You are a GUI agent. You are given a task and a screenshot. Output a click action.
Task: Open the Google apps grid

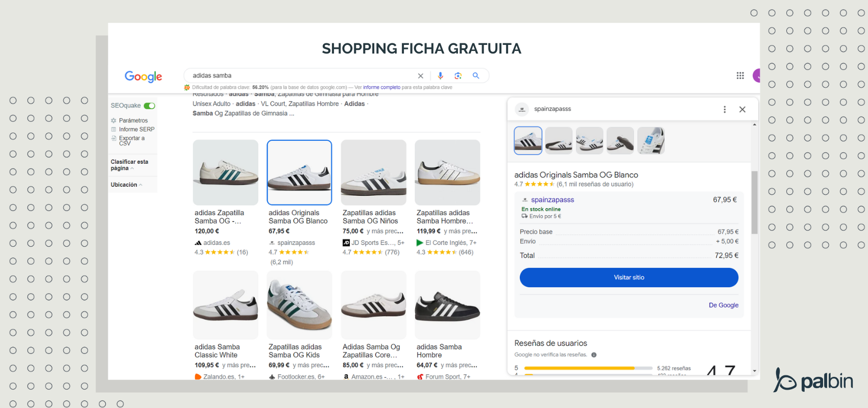740,75
